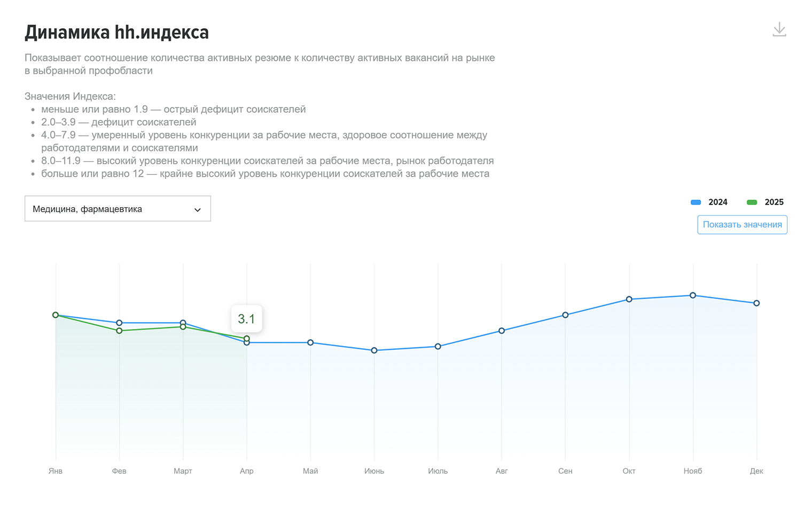The width and height of the screenshot is (812, 510).
Task: Click the Показать значения button
Action: click(742, 225)
